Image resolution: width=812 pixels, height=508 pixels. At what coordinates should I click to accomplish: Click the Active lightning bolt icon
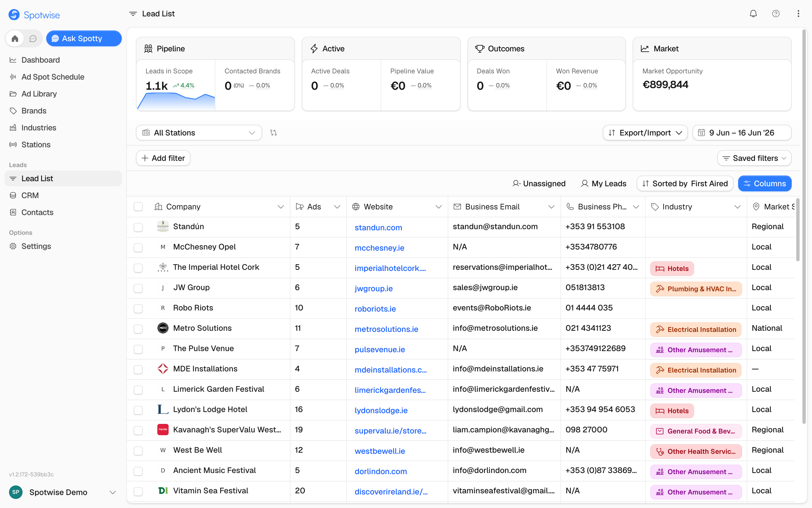click(314, 49)
